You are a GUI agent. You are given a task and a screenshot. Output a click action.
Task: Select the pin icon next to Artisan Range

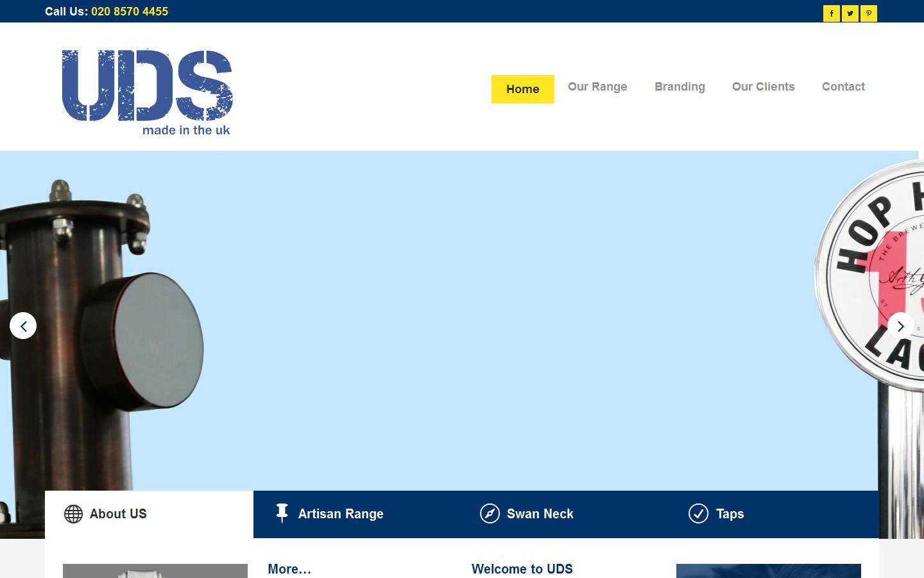pos(282,514)
